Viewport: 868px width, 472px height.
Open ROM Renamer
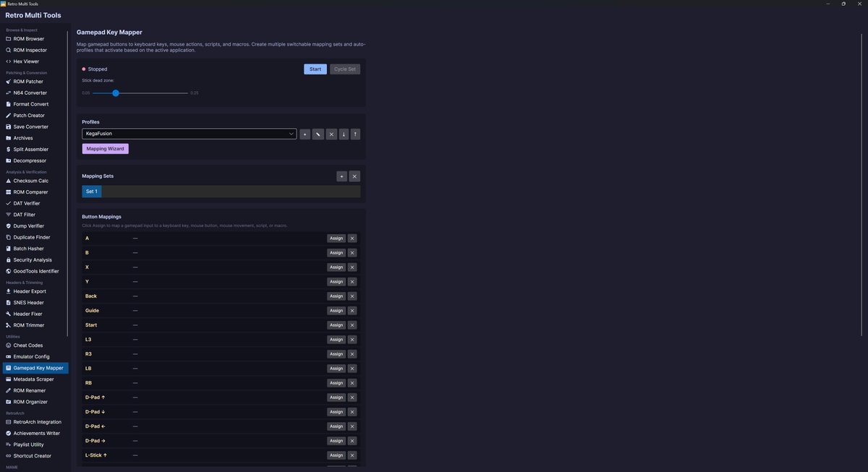(x=35, y=390)
